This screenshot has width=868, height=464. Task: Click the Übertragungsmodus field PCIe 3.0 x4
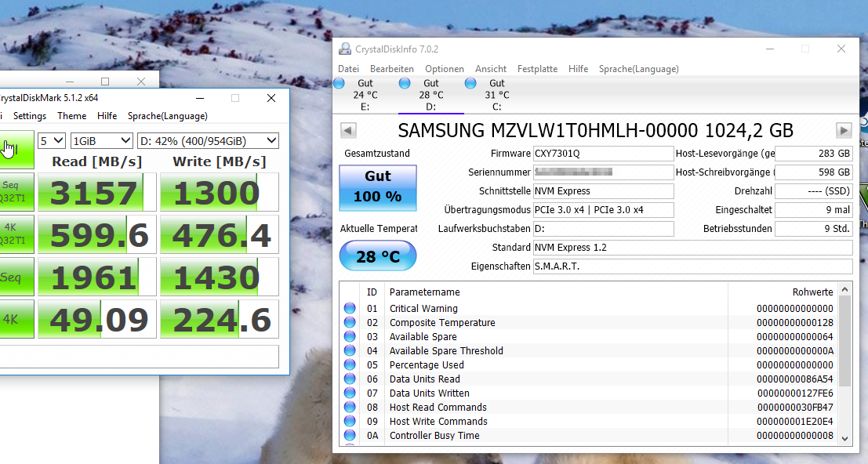[604, 209]
